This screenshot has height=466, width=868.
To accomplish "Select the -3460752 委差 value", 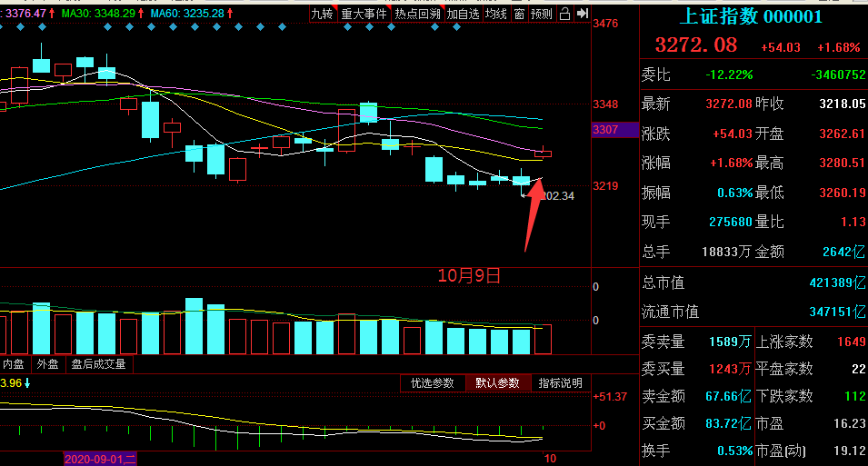I will point(838,74).
